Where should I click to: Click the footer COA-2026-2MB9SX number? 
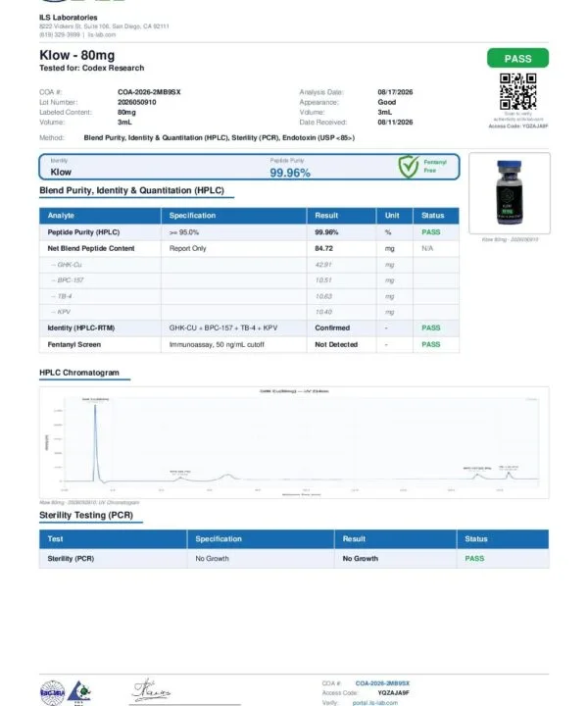point(382,683)
